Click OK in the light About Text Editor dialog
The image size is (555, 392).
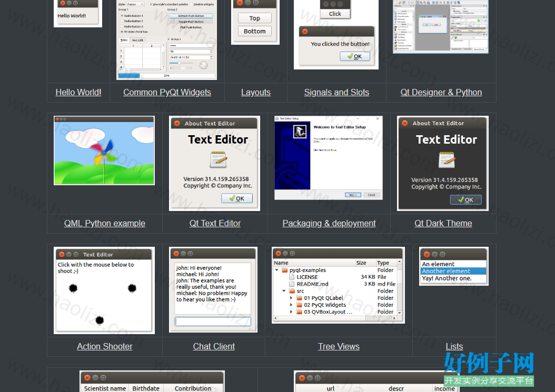pyautogui.click(x=237, y=198)
